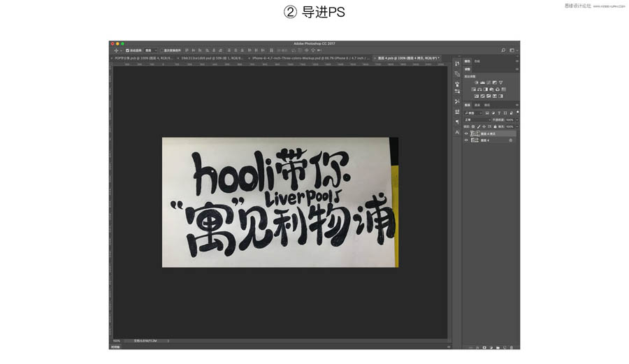
Task: Click the Move tool icon in options bar
Action: pyautogui.click(x=116, y=50)
